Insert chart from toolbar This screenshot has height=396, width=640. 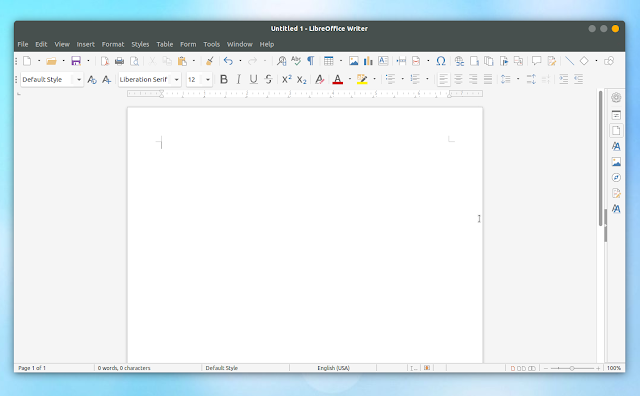[368, 61]
